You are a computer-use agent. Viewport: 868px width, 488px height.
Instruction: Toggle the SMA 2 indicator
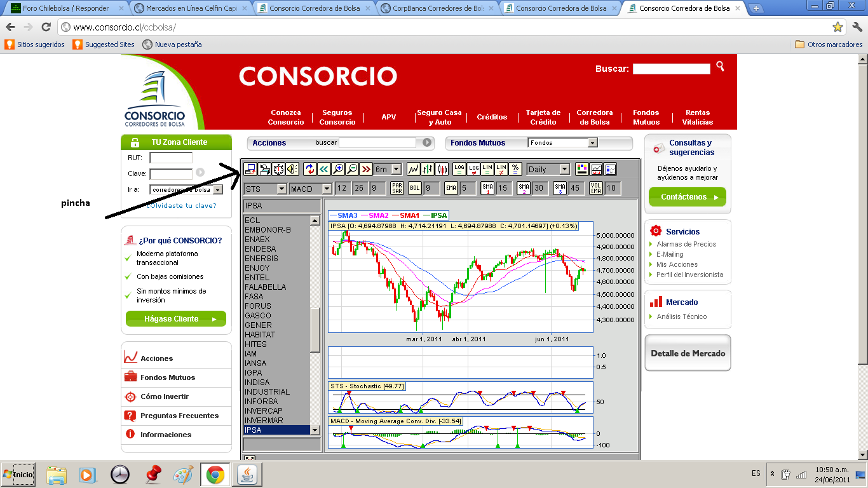[x=524, y=188]
